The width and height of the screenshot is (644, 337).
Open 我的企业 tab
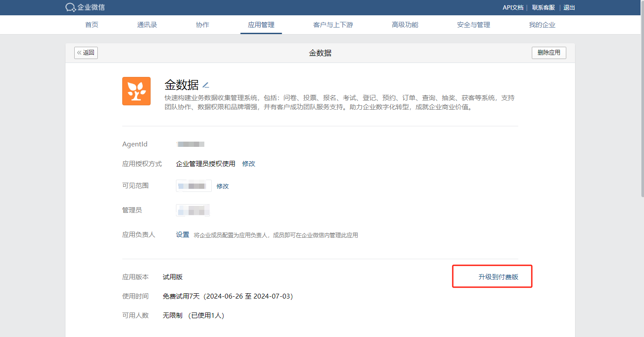542,25
